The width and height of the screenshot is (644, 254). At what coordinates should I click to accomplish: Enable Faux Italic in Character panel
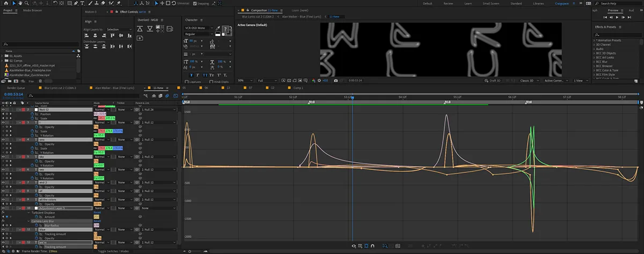pos(197,75)
